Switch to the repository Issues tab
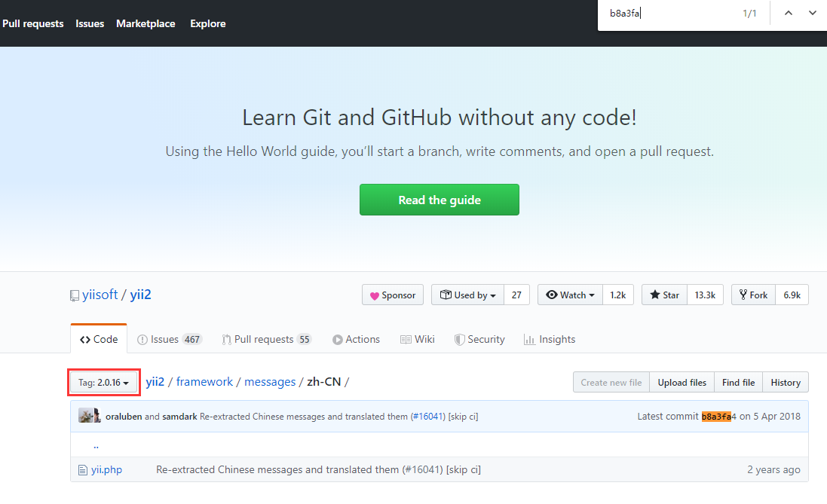 tap(170, 339)
